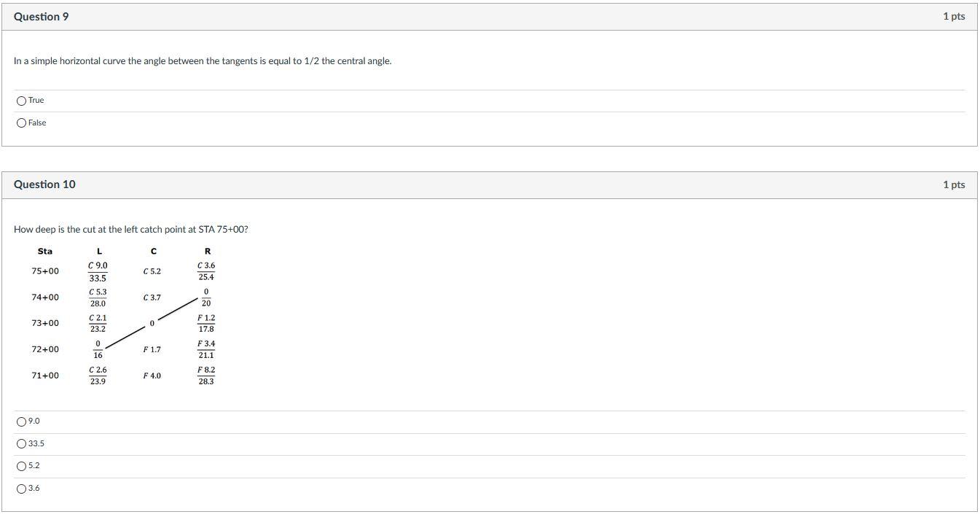Click the Question 10 heading
Screen dimensions: 980x517
pyautogui.click(x=44, y=184)
